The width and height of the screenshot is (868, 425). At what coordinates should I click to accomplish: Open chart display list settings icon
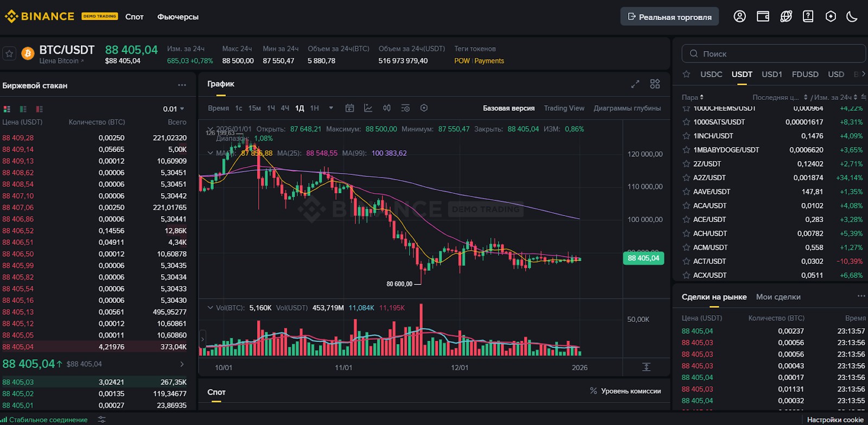(405, 108)
